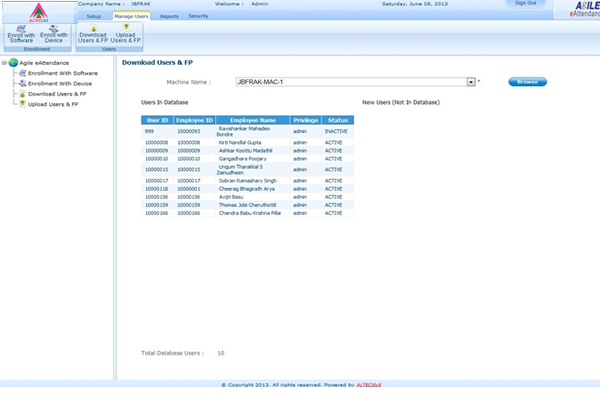Click the Avijit Basu name cell
The width and height of the screenshot is (600, 412).
(x=253, y=197)
